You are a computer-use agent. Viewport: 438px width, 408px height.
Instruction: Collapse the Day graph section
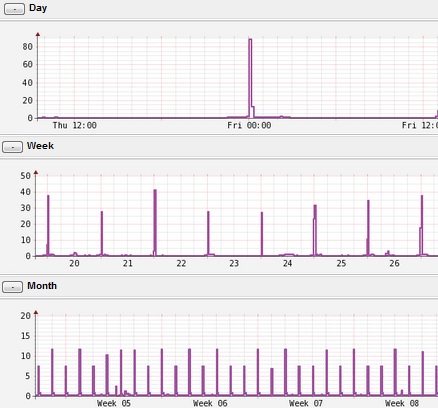click(14, 9)
